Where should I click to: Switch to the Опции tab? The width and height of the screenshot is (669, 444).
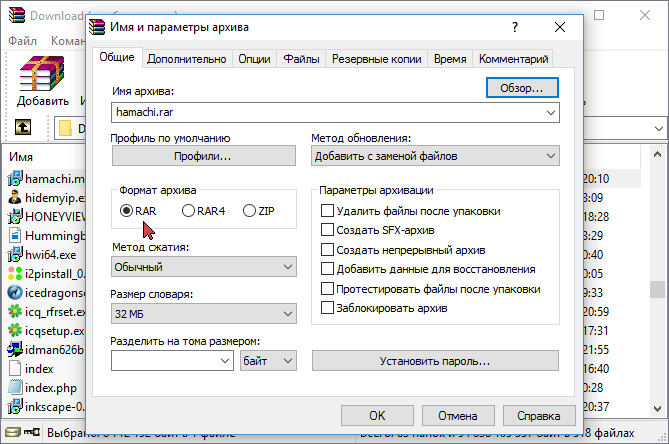tap(254, 59)
